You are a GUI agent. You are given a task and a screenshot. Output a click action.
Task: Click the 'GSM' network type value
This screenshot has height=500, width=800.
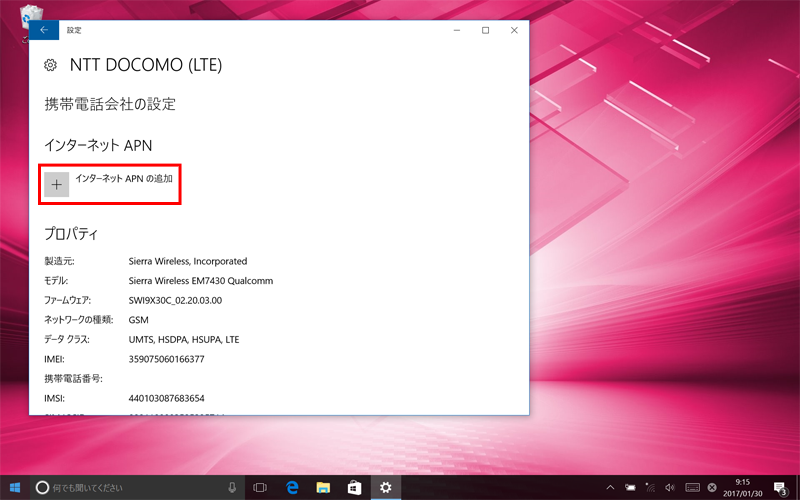(x=138, y=320)
